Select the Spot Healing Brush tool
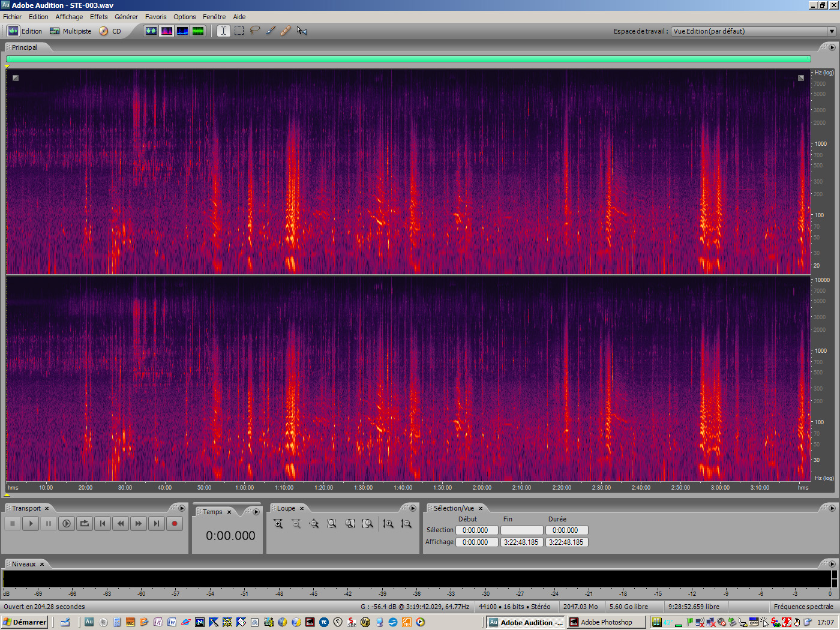840x630 pixels. tap(286, 31)
